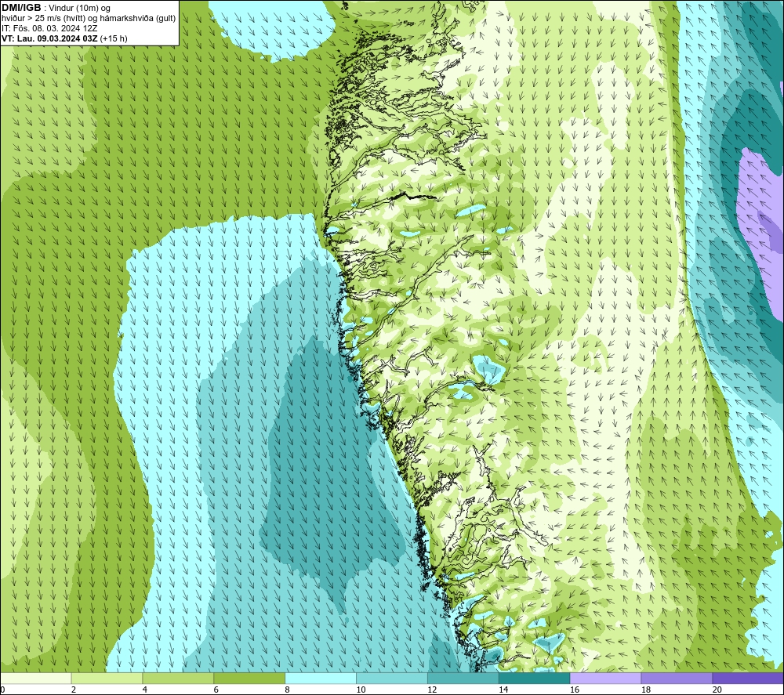Click the aqua 10–12 m/s legend swatch
This screenshot has width=784, height=695.
[x=392, y=678]
